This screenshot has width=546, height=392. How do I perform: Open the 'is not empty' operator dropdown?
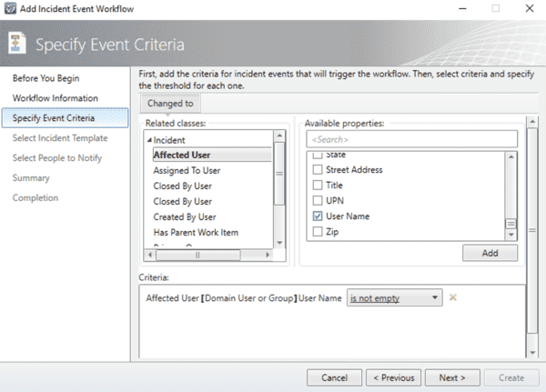(395, 298)
